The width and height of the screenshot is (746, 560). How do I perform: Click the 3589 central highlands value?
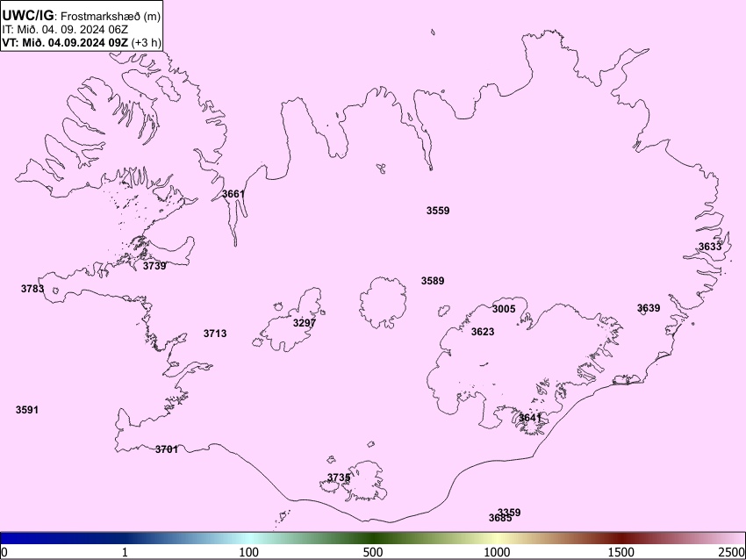(433, 281)
